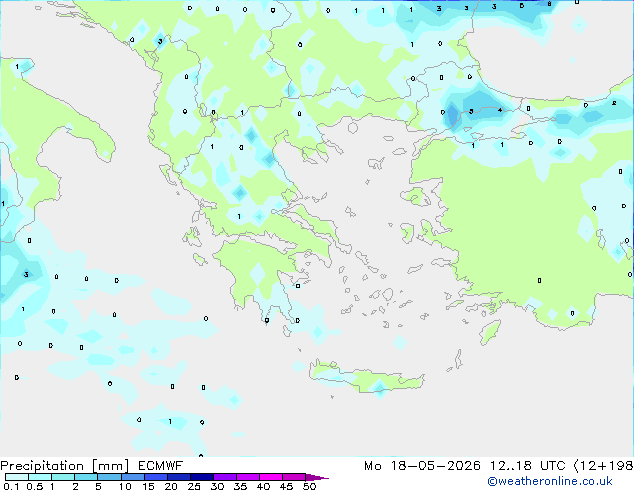Viewport: 634px width, 490px height.
Task: Click the '8' precipitation value at map top
Action: click(x=549, y=4)
